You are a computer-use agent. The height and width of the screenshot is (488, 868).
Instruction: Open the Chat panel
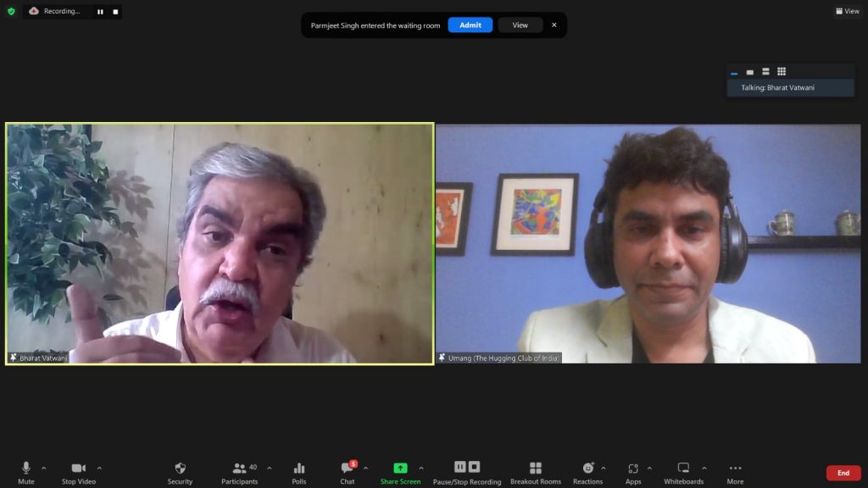348,473
